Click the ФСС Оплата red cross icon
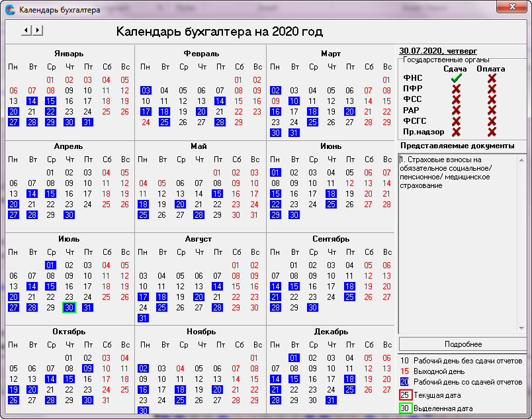Screen dimensions: 532x419 (x=492, y=99)
